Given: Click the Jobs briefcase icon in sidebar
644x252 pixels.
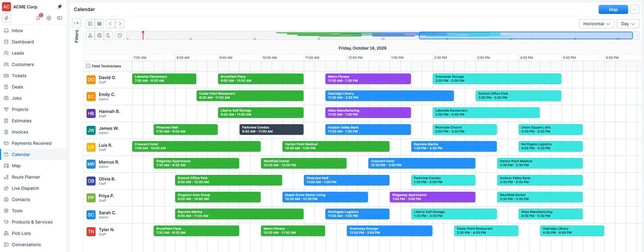Looking at the screenshot, I should pos(6,98).
